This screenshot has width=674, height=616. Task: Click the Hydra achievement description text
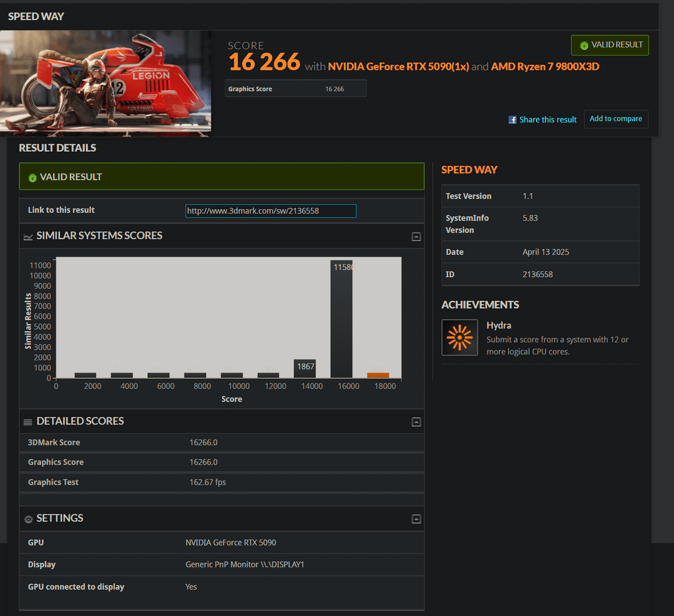click(x=557, y=346)
